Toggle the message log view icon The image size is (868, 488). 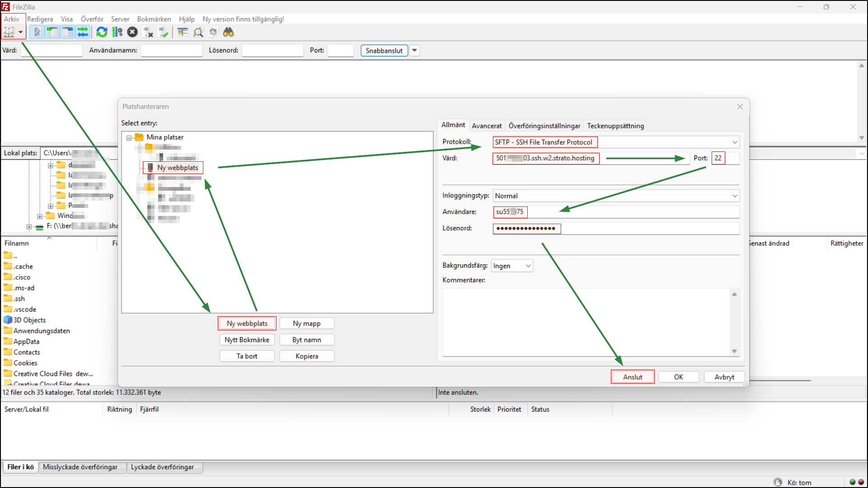click(37, 32)
